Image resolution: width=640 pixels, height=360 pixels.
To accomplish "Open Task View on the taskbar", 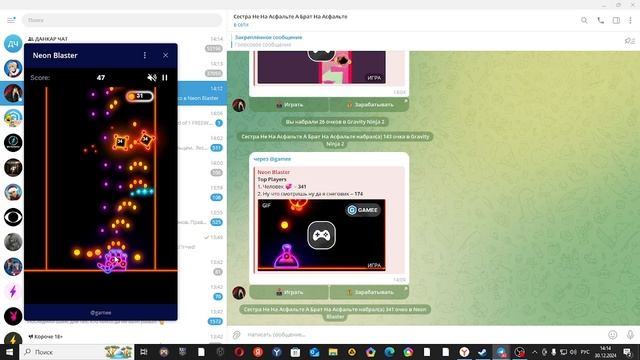I will pos(144,352).
